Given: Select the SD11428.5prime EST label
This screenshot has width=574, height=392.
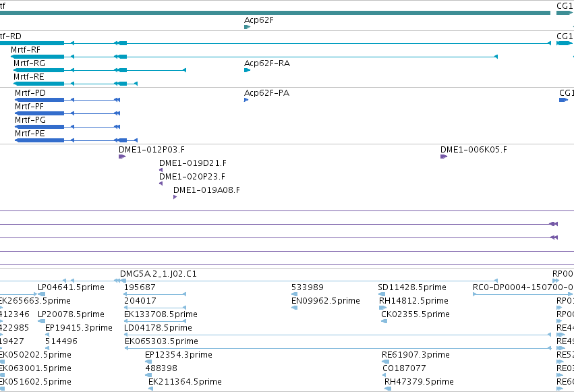Looking at the screenshot, I should (x=412, y=287).
